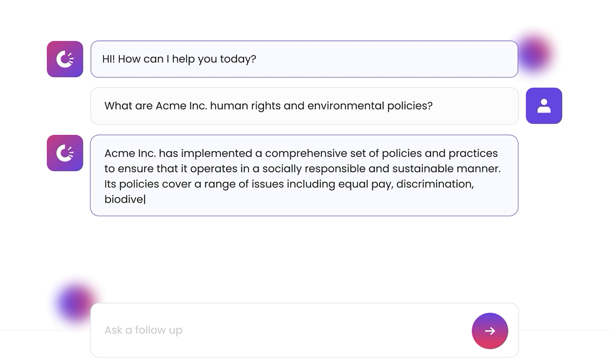
Task: Click "policies and practices" in the response
Action: click(440, 153)
